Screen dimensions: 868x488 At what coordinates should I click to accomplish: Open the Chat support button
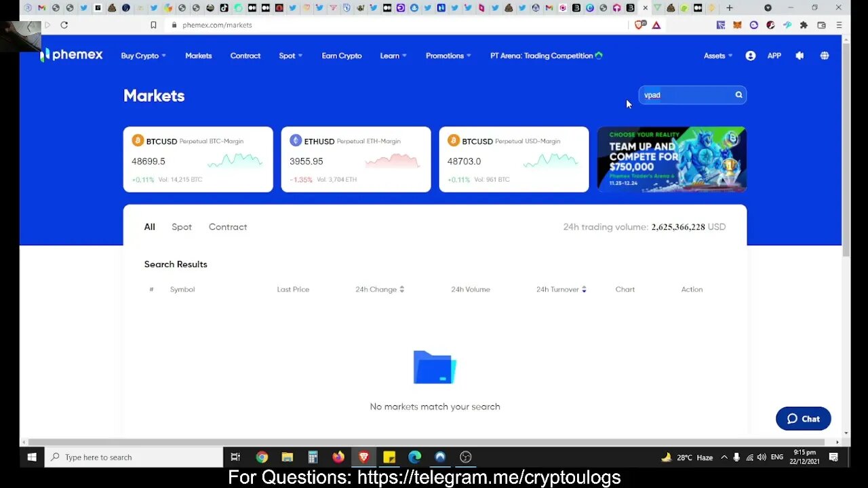pyautogui.click(x=804, y=419)
